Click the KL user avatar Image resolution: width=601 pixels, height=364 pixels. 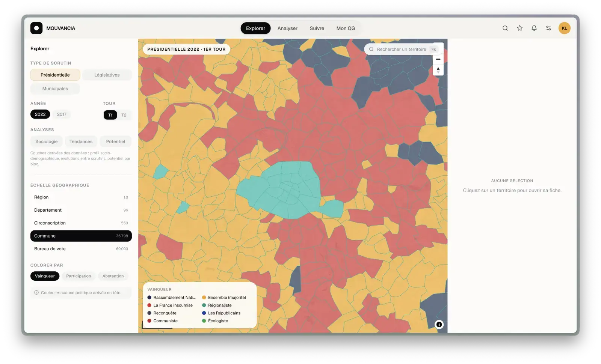(x=564, y=28)
